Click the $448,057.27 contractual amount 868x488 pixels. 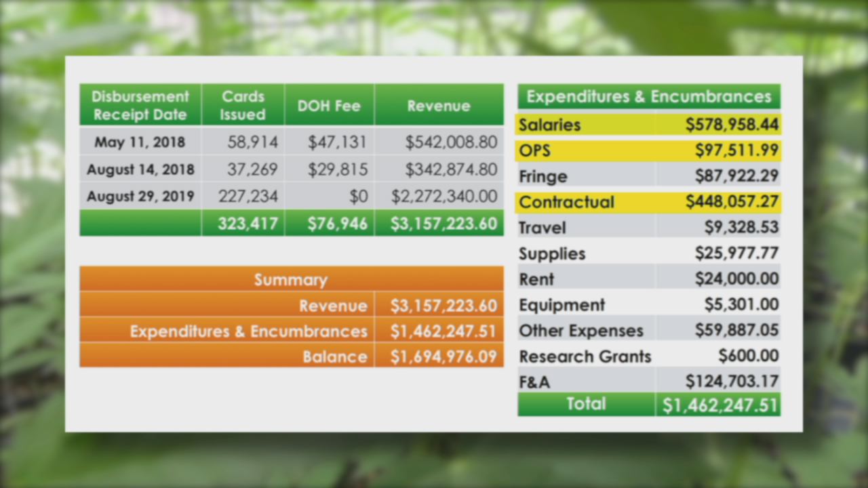(x=732, y=201)
